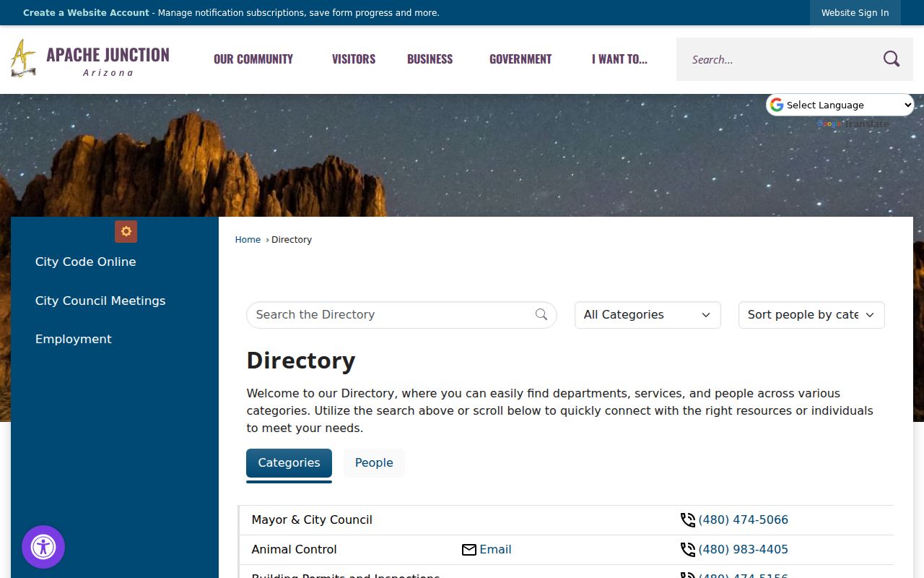Open the Business menu
The width and height of the screenshot is (924, 578).
click(x=430, y=59)
